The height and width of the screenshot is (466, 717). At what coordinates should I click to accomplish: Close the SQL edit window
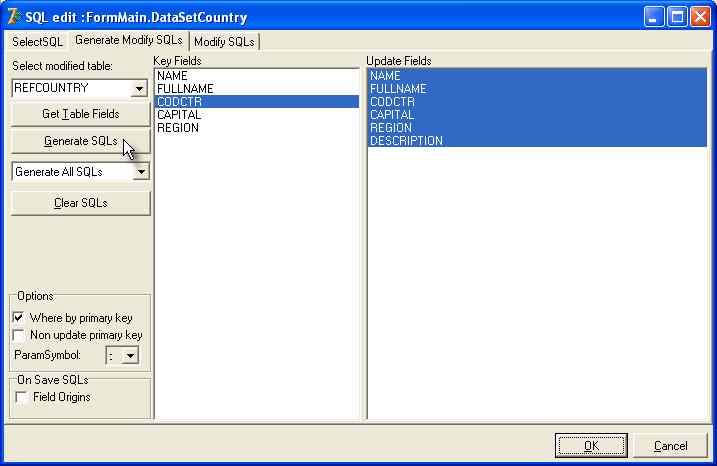(x=700, y=17)
